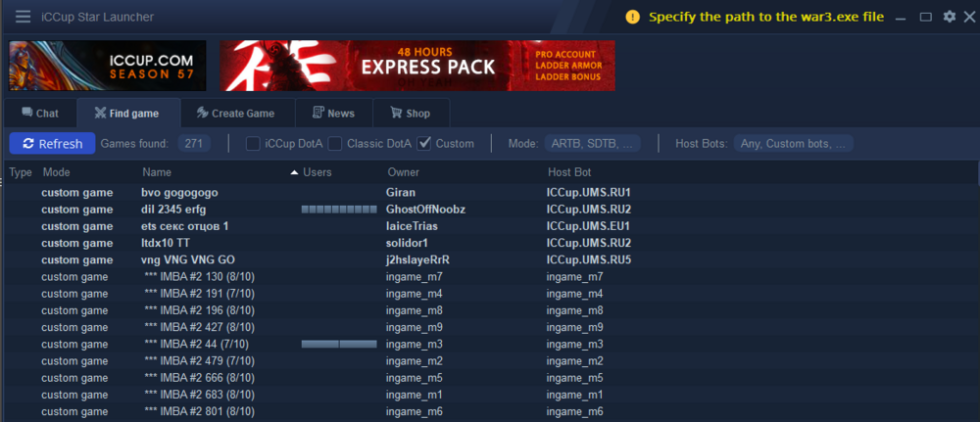
Task: Expand the Host Bots filter dropdown
Action: coord(793,144)
